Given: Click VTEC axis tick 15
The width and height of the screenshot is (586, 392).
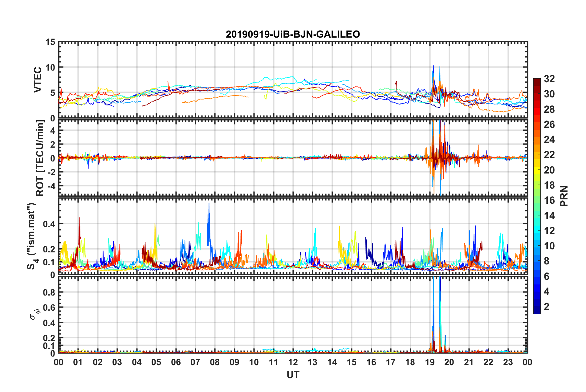Looking at the screenshot, I should [50, 42].
